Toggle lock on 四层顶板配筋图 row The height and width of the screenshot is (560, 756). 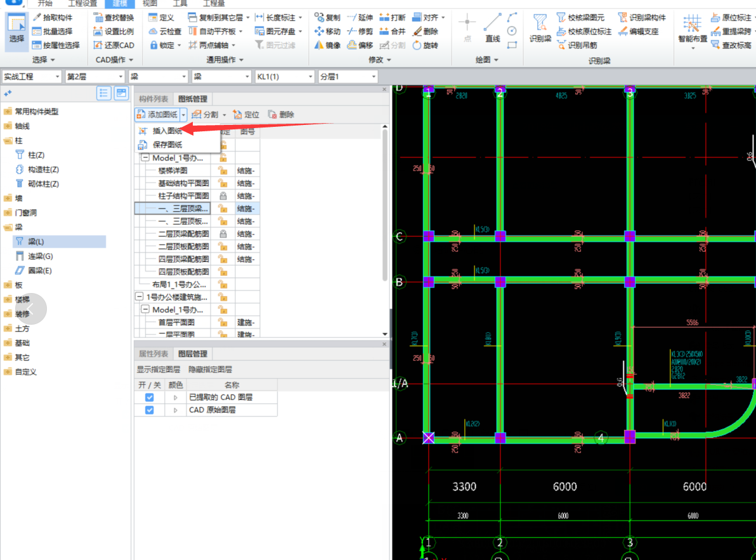tap(223, 272)
